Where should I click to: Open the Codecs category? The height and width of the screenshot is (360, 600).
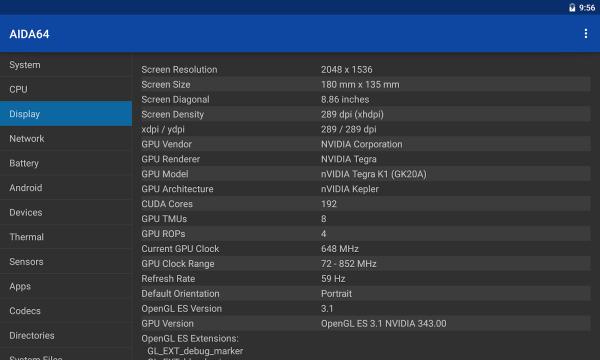[66, 311]
